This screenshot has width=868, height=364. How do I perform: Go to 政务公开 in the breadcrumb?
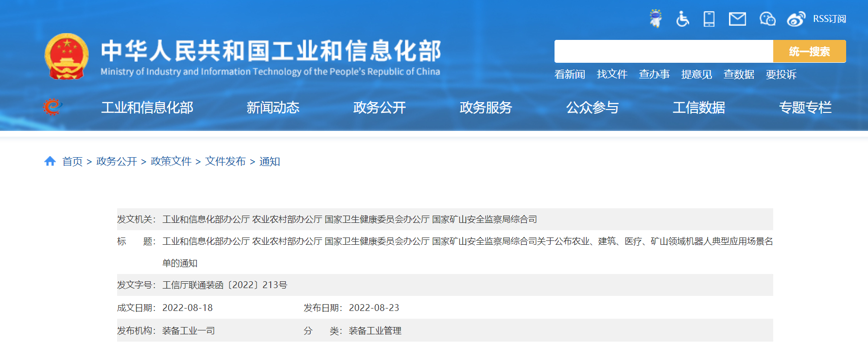[x=117, y=162]
